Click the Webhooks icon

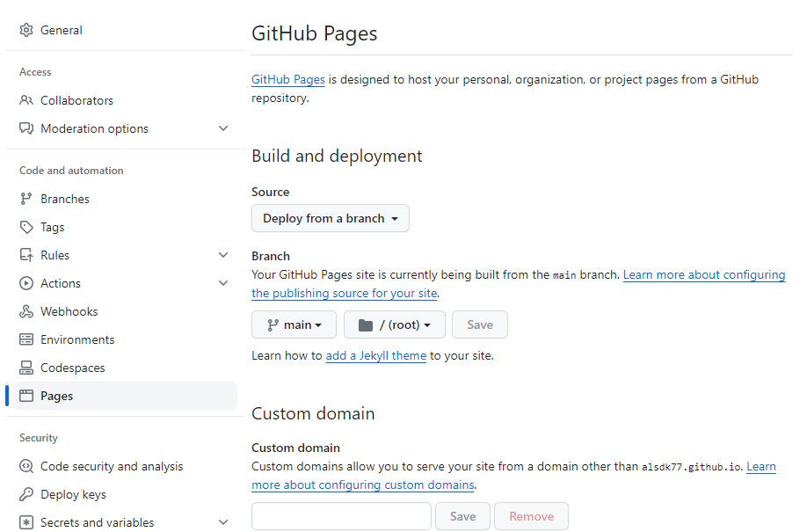pos(26,311)
